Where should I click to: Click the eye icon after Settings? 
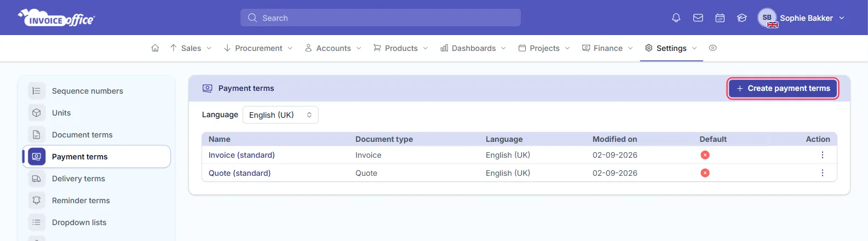(x=712, y=48)
